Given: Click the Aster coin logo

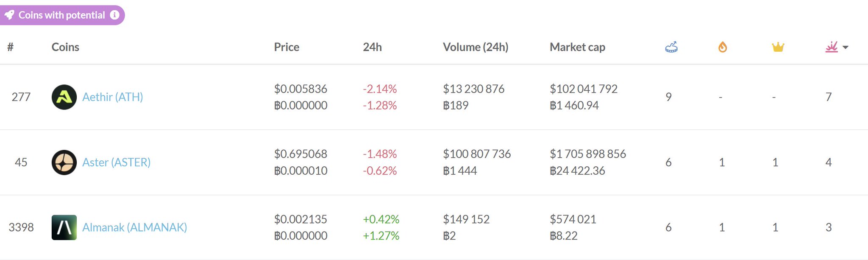Looking at the screenshot, I should [64, 162].
